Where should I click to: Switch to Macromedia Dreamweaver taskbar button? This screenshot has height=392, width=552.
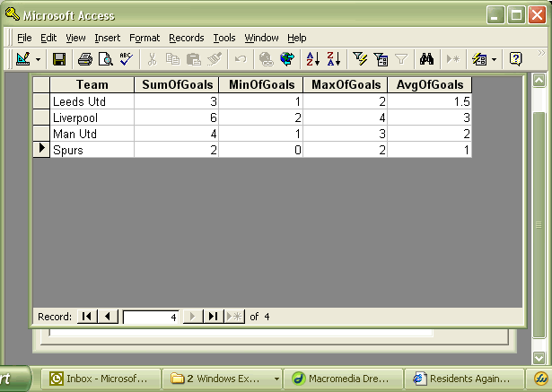point(343,379)
